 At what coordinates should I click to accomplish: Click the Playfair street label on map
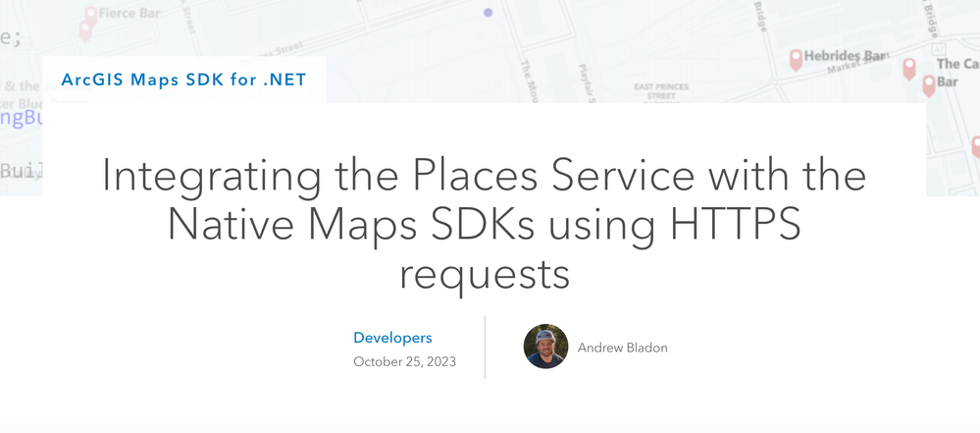point(588,82)
